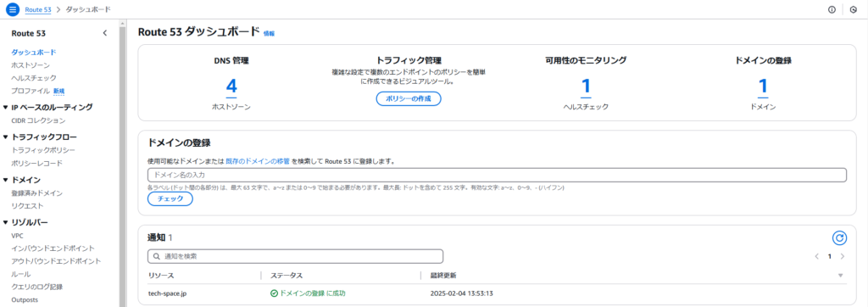The width and height of the screenshot is (868, 307).
Task: Open リクエスト in sidebar
Action: tap(27, 205)
